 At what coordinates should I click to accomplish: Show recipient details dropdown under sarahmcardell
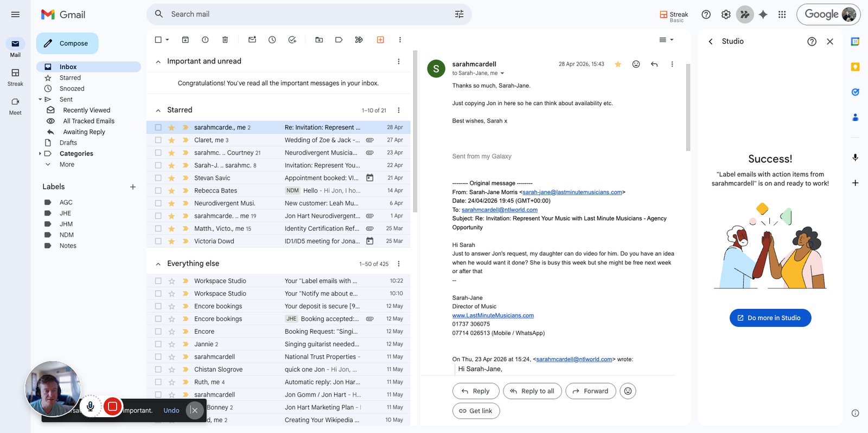tap(502, 73)
